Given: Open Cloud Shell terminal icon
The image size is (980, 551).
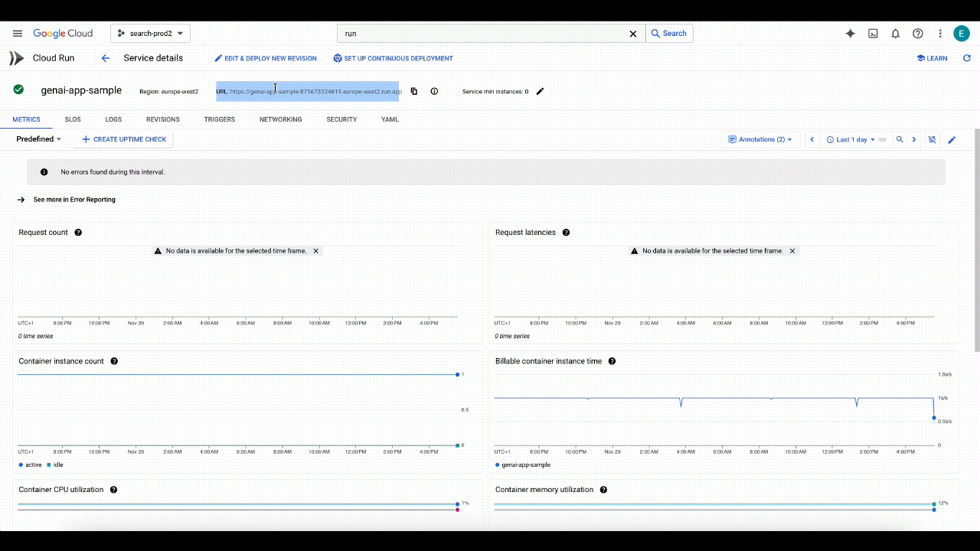Looking at the screenshot, I should (873, 34).
